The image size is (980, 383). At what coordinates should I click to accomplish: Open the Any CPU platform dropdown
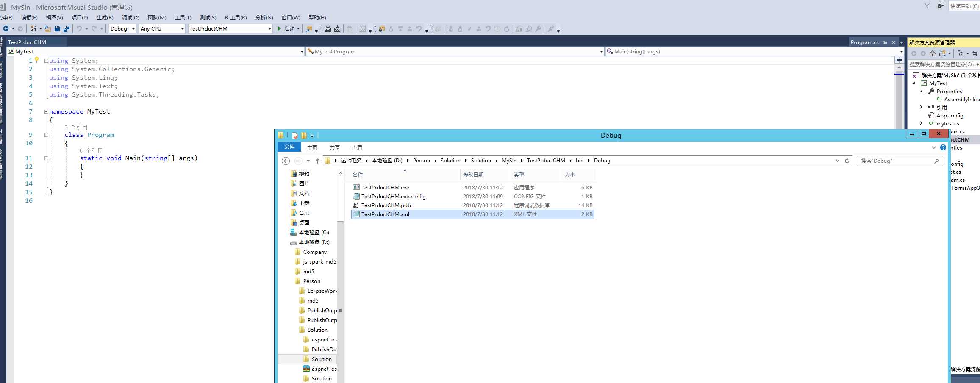(183, 29)
